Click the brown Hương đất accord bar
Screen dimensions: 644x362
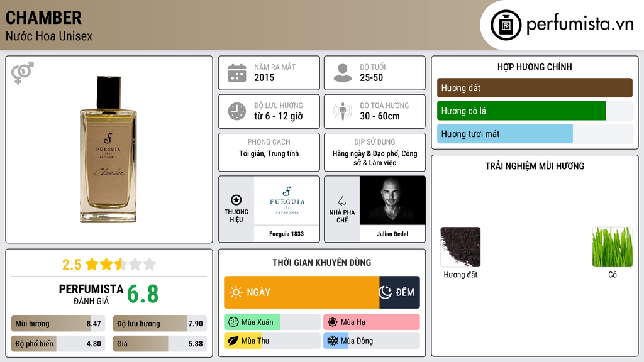tap(535, 88)
